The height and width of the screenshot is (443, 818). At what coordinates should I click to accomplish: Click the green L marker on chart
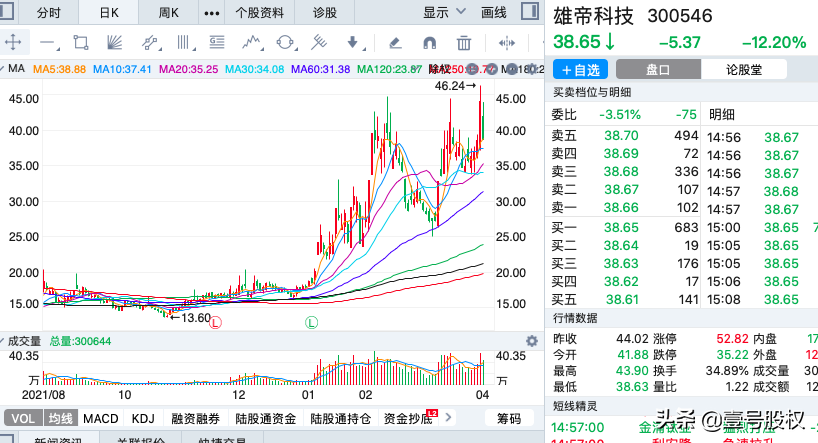pyautogui.click(x=311, y=322)
